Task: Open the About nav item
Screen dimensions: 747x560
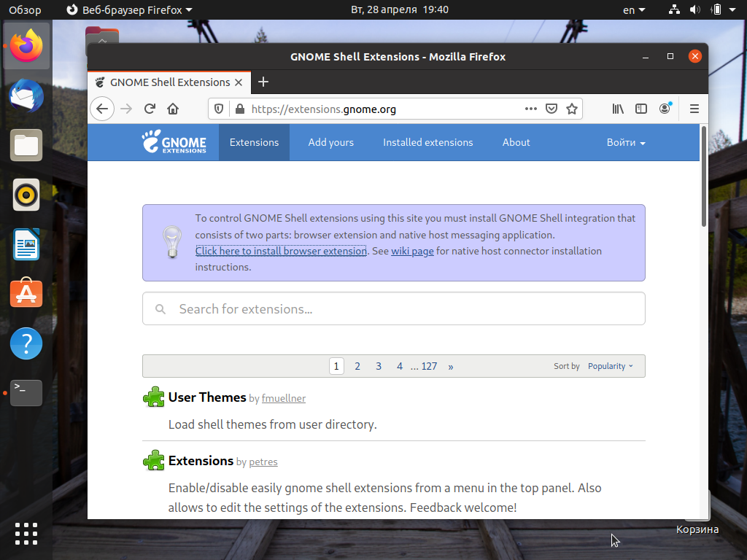Action: (x=516, y=142)
